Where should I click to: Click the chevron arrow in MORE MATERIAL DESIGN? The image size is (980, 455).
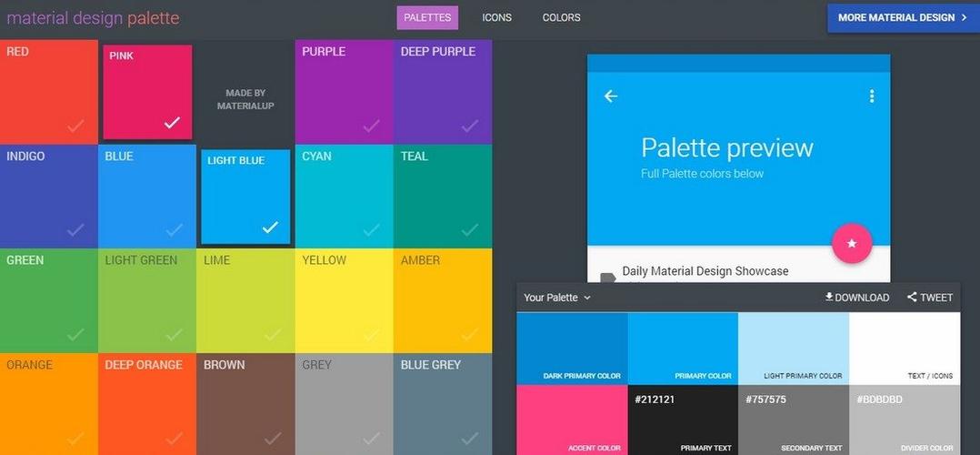pyautogui.click(x=964, y=17)
